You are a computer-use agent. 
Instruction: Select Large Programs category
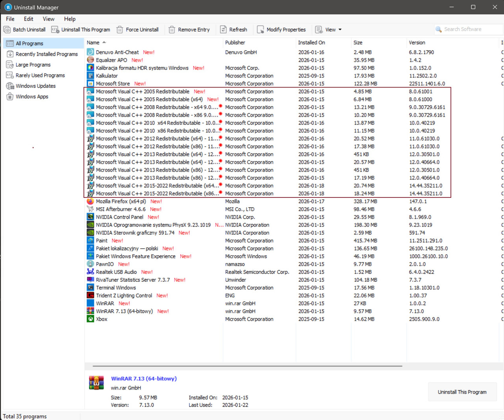43,65
